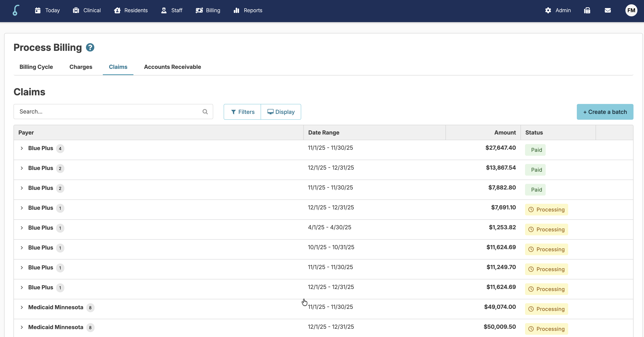Open the Billing menu
Image resolution: width=644 pixels, height=337 pixels.
pos(208,10)
